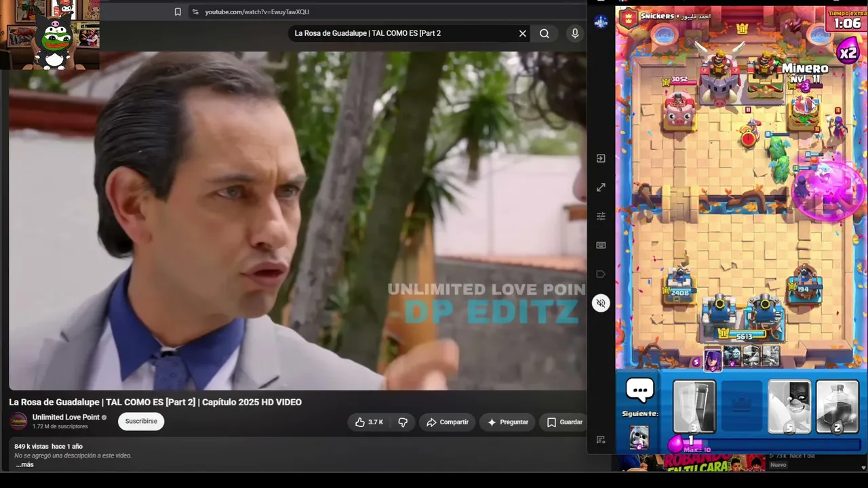
Task: Click the red princess tower showing 3052
Action: click(x=679, y=107)
